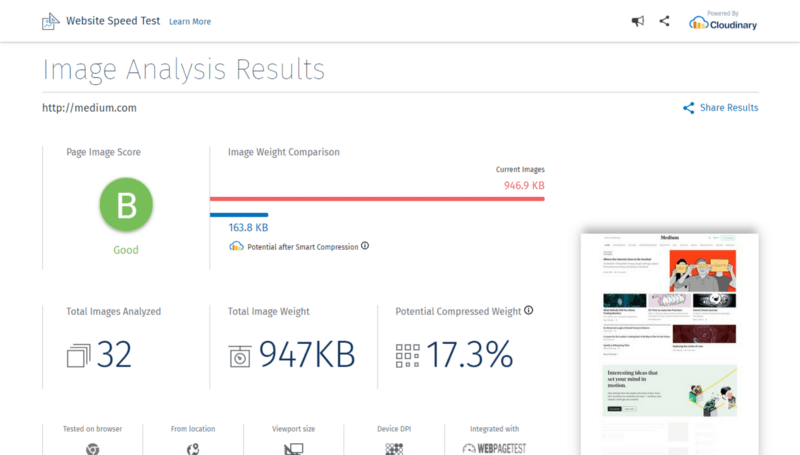Viewport: 800px width, 455px height.
Task: Click the Cloudinary icon beside Potential after Smart Compression
Action: pos(236,246)
